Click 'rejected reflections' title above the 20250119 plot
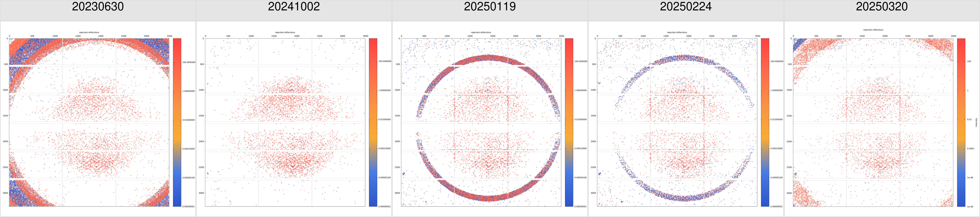Screen dimensions: 980x217 (481, 32)
